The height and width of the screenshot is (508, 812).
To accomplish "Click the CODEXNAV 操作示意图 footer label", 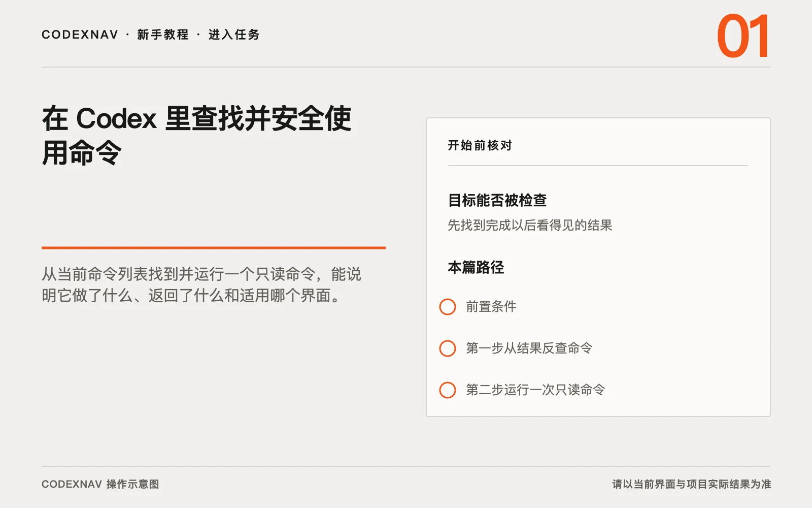I will click(100, 484).
